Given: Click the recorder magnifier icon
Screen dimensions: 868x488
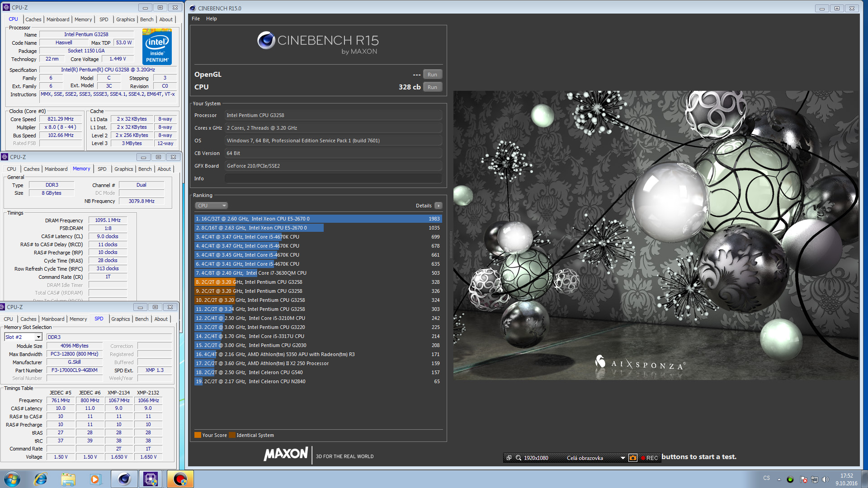Looking at the screenshot, I should tap(519, 458).
